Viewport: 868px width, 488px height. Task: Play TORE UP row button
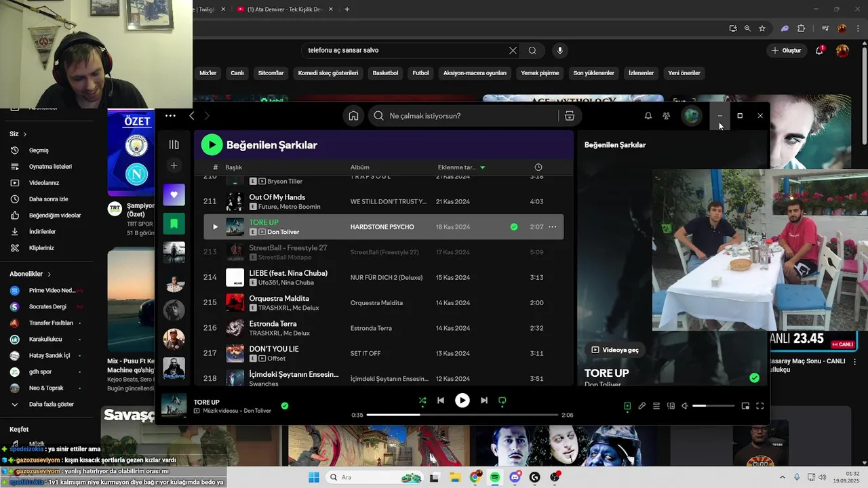point(215,227)
